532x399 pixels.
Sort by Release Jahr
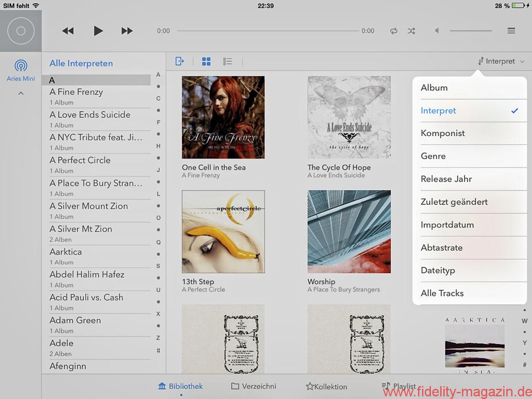(x=446, y=179)
